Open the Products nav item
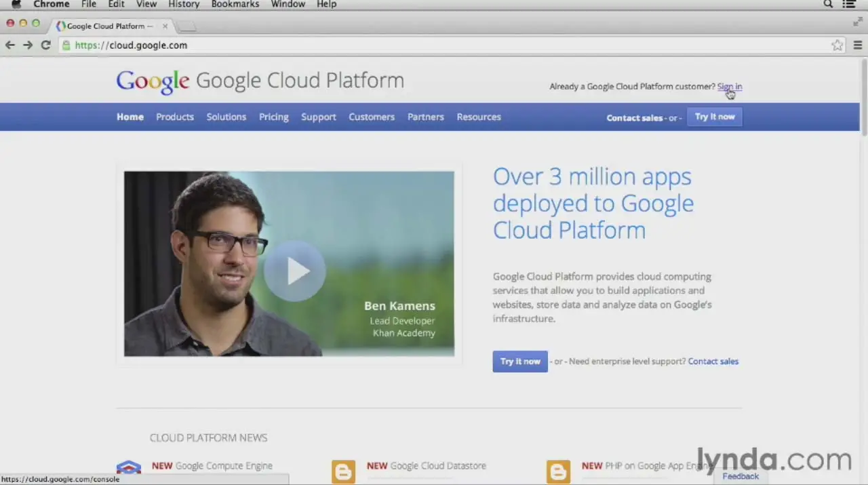868x485 pixels. click(175, 117)
